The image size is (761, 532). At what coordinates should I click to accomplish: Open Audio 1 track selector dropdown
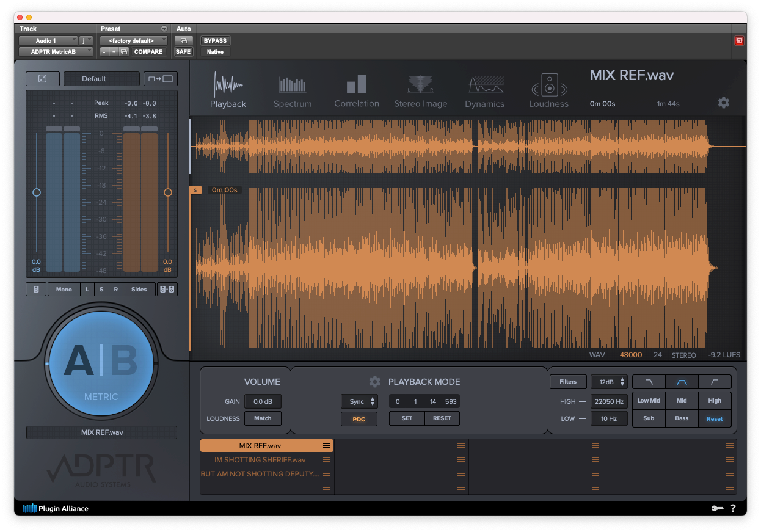click(48, 41)
